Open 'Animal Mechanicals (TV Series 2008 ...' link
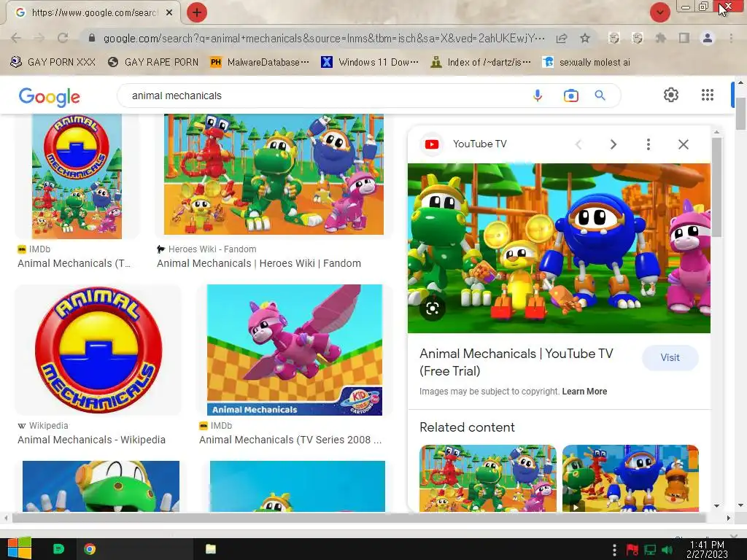Screen dimensions: 747x560 [x=290, y=440]
